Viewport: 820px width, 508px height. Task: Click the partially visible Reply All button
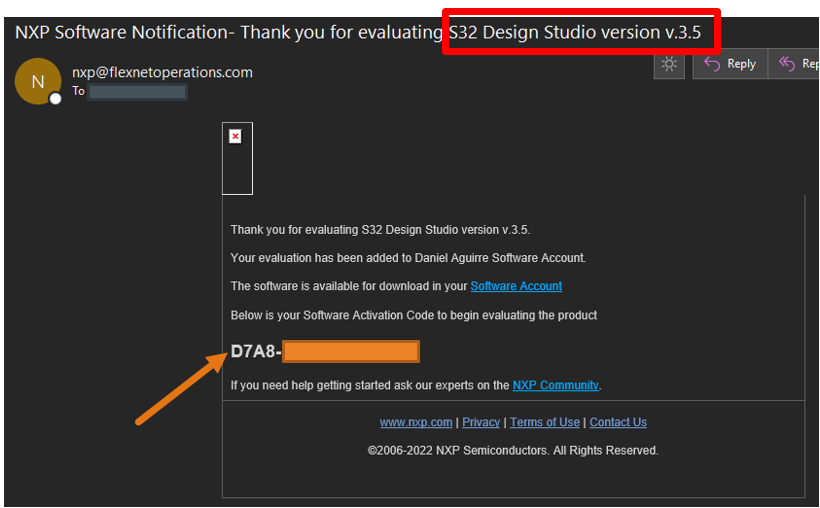coord(798,64)
